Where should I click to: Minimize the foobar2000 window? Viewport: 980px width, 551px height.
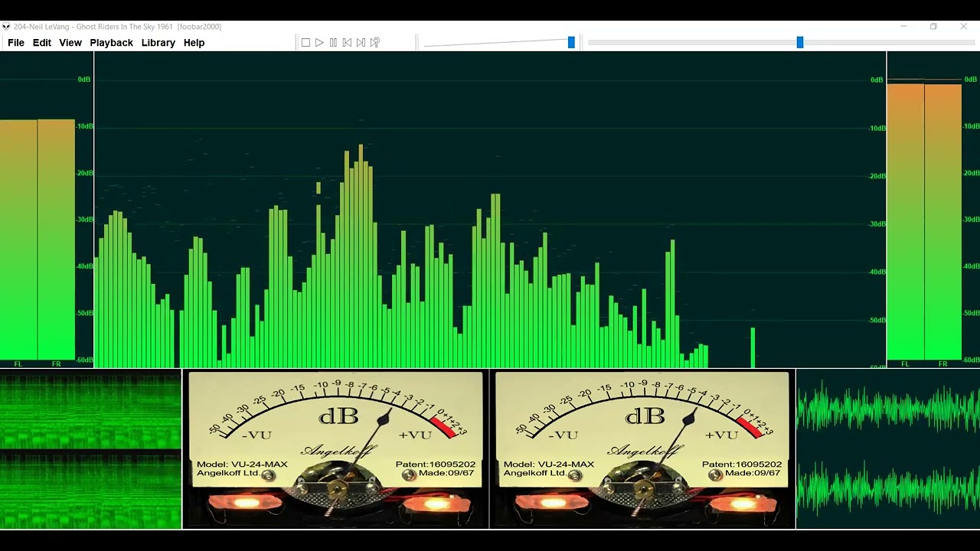coord(903,26)
